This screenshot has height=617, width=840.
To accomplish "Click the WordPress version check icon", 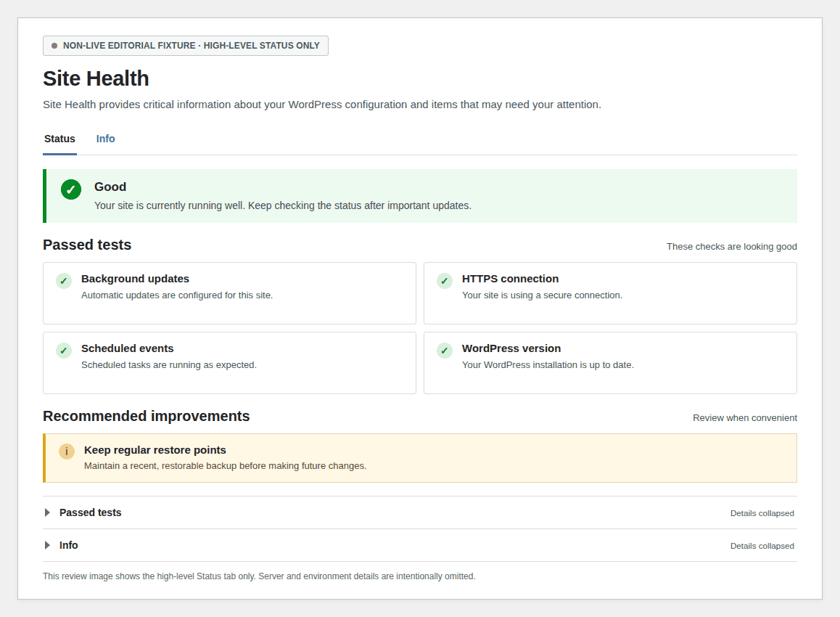I will [445, 351].
